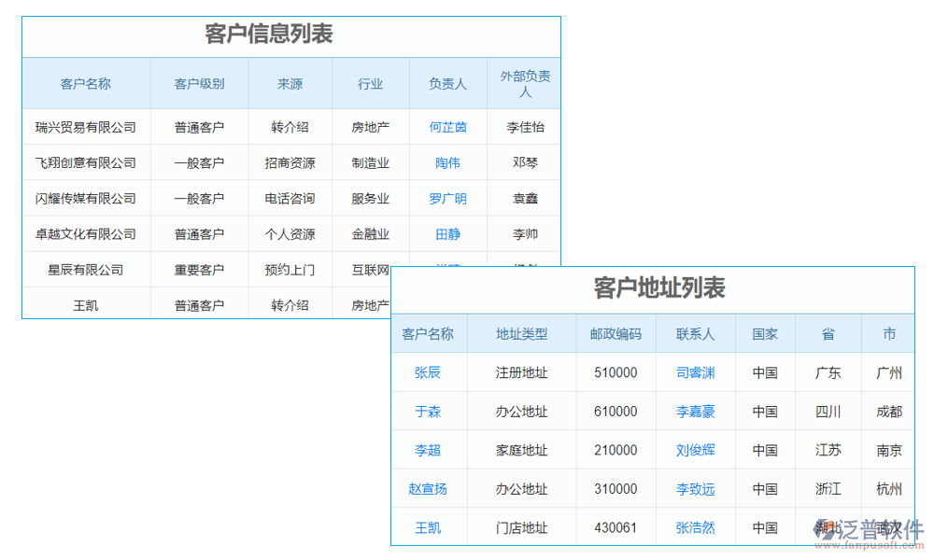Open 何芷茵 responsible person link
The height and width of the screenshot is (560, 934).
point(446,126)
